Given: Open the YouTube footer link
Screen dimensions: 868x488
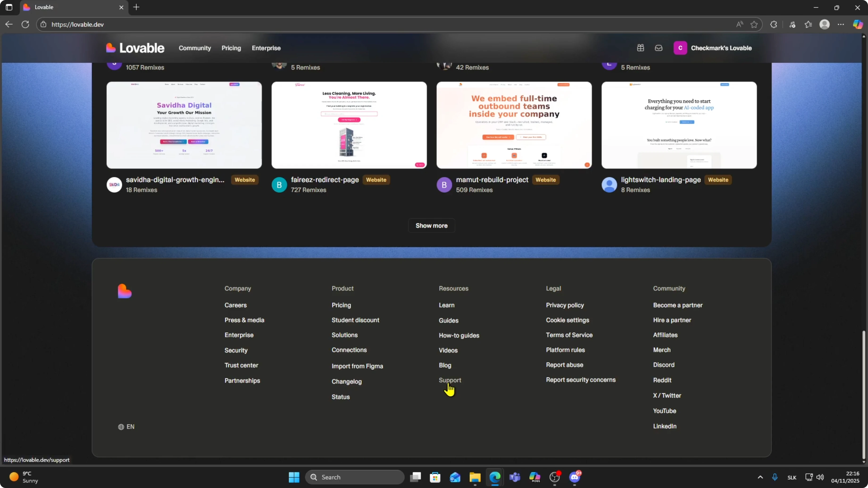Looking at the screenshot, I should click(664, 411).
